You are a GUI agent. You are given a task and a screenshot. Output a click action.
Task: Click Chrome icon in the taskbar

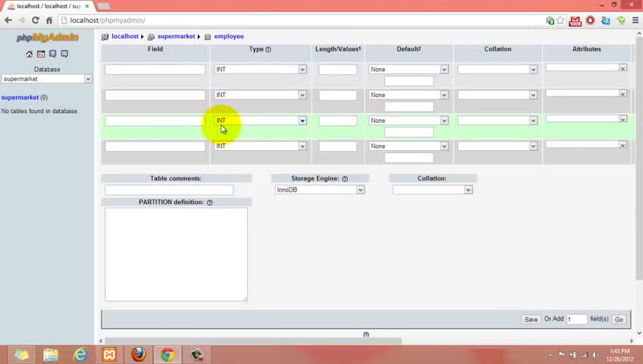click(x=168, y=355)
